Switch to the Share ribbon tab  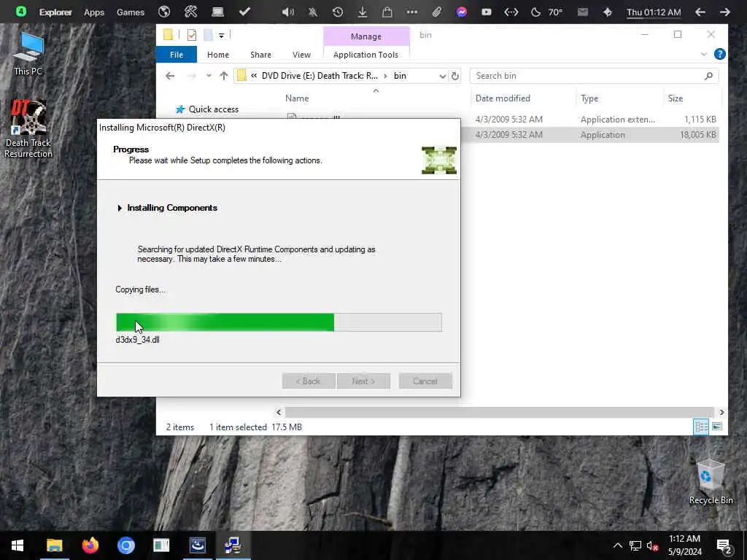[260, 54]
